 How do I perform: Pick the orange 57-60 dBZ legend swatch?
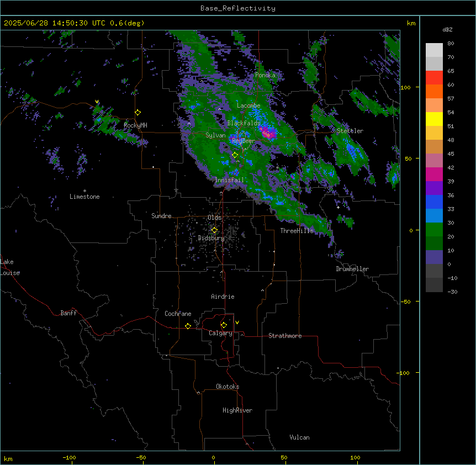point(434,91)
